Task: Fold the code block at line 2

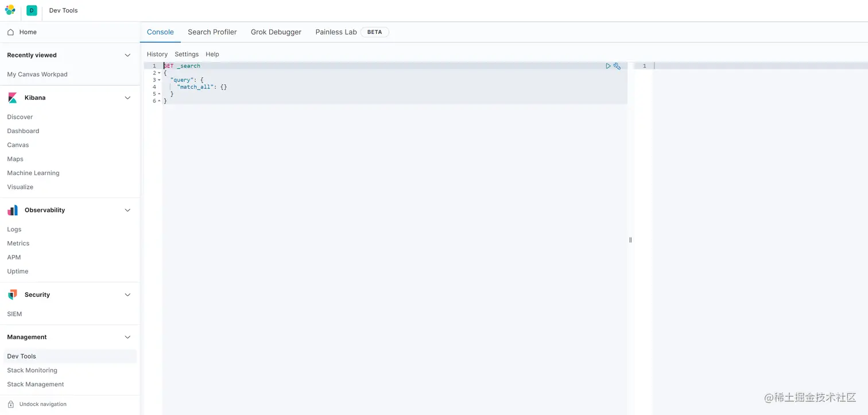Action: point(159,73)
